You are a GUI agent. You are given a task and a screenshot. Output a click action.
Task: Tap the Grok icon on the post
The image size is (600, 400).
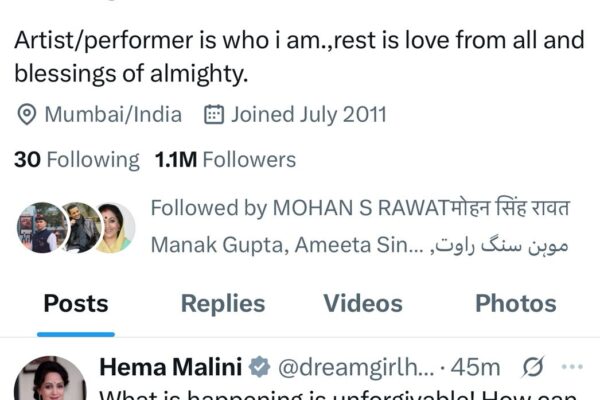(x=534, y=368)
